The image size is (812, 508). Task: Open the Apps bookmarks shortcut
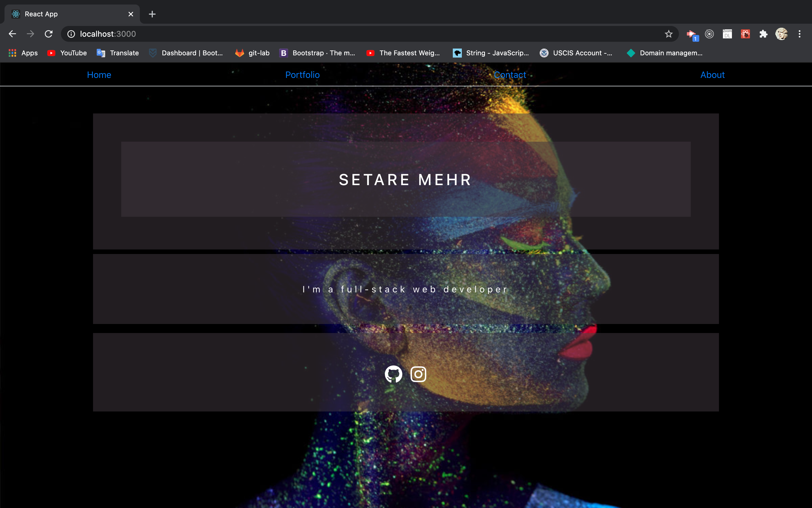[23, 53]
